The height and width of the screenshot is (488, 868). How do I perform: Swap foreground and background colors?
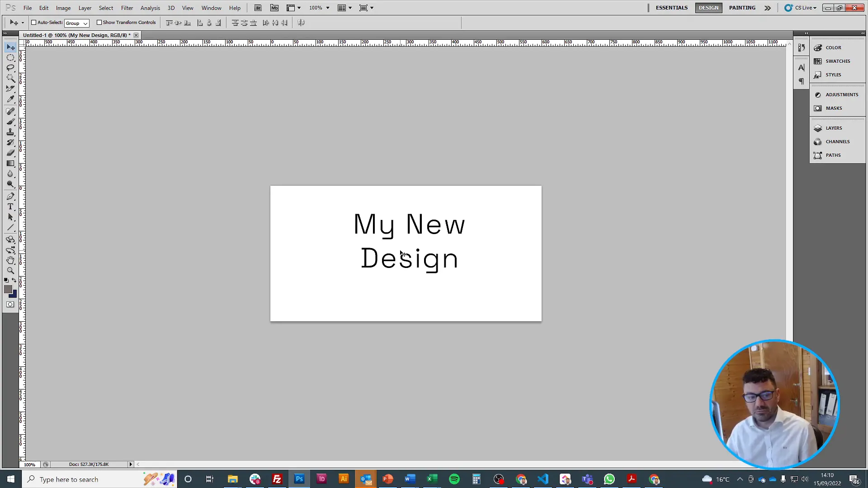click(x=14, y=280)
